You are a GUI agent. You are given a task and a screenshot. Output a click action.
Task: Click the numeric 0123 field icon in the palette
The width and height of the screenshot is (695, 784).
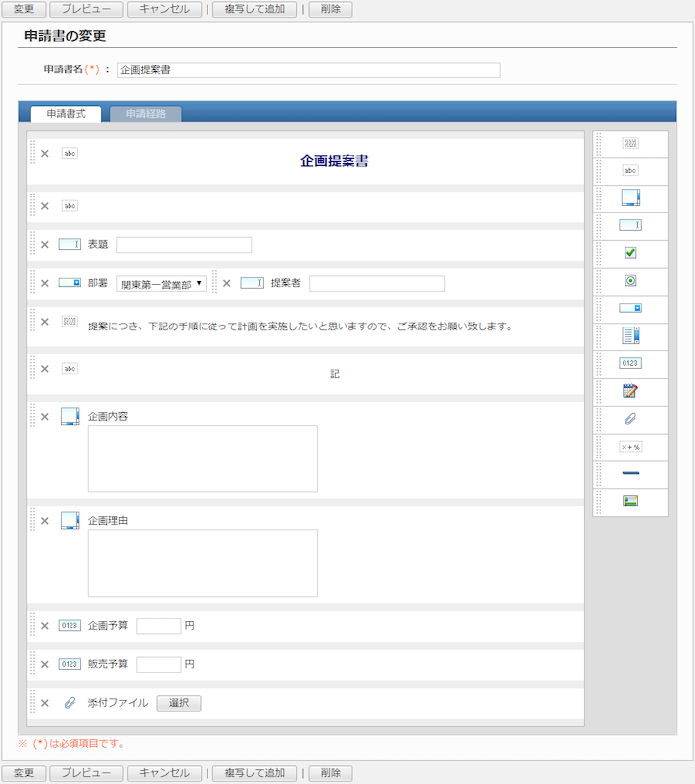click(x=630, y=363)
